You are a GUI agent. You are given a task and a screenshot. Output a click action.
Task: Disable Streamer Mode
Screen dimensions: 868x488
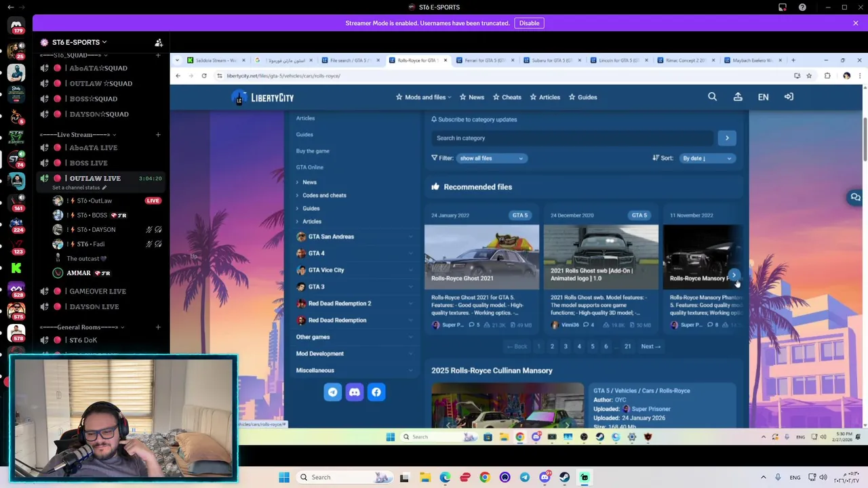tap(529, 23)
